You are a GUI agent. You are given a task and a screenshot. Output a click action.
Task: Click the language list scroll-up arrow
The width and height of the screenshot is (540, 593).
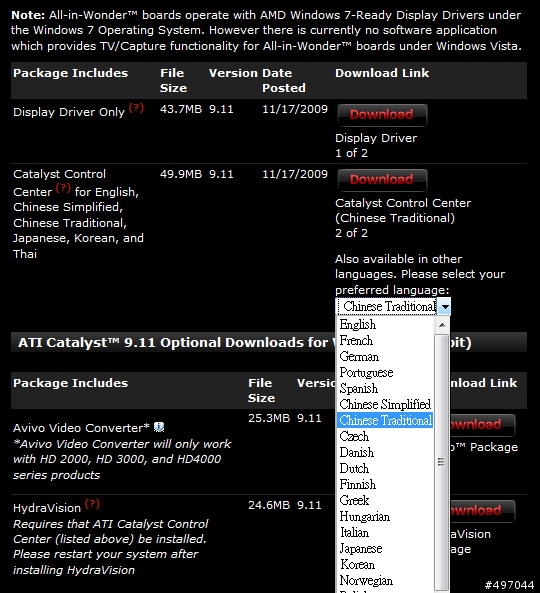[x=442, y=325]
